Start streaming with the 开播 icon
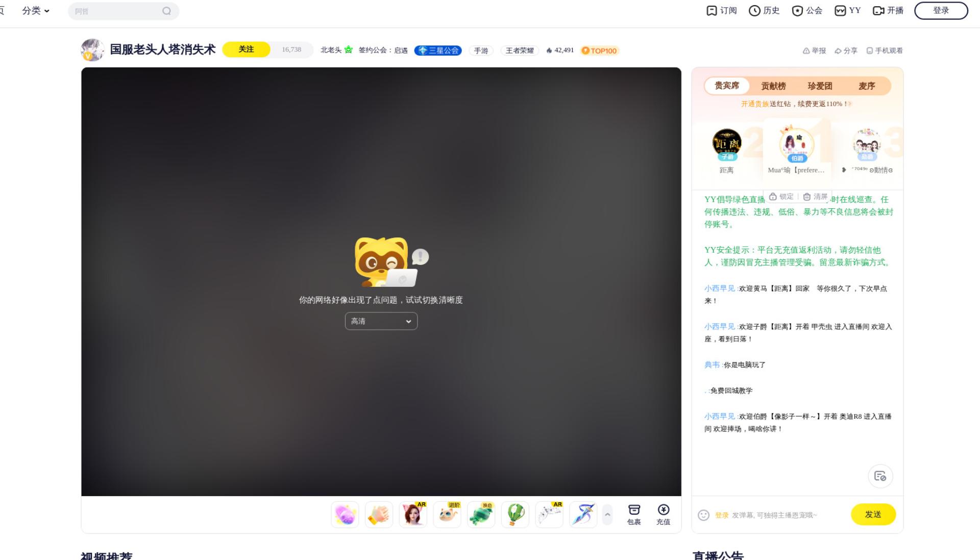This screenshot has width=980, height=560. coord(888,11)
